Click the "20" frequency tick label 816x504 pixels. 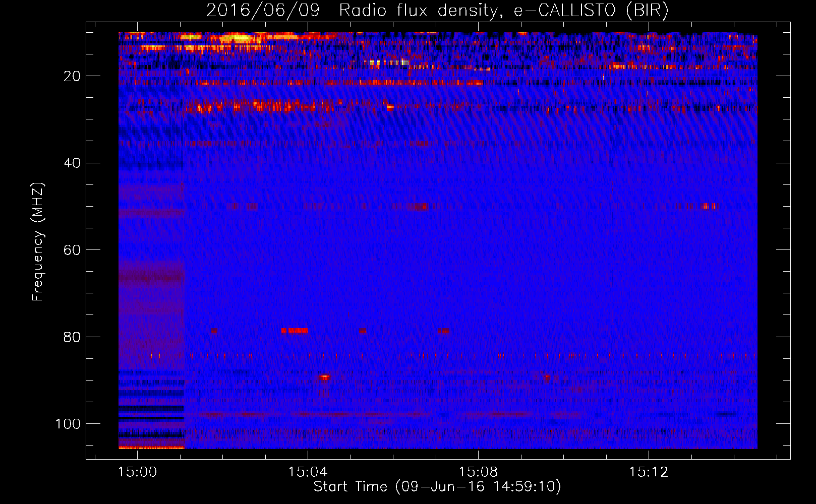pos(72,76)
